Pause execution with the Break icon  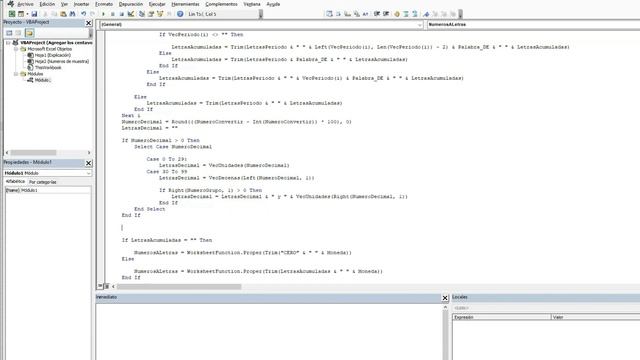[x=113, y=14]
